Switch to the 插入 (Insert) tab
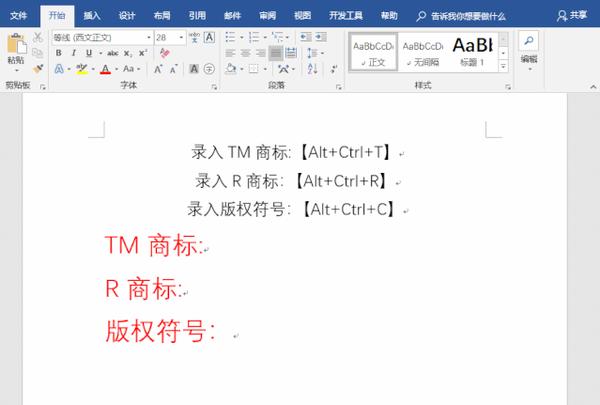The width and height of the screenshot is (600, 405). 92,16
